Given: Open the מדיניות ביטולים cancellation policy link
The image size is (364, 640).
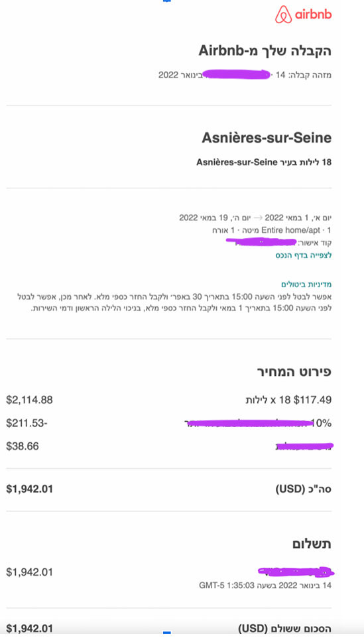Looking at the screenshot, I should tap(306, 284).
